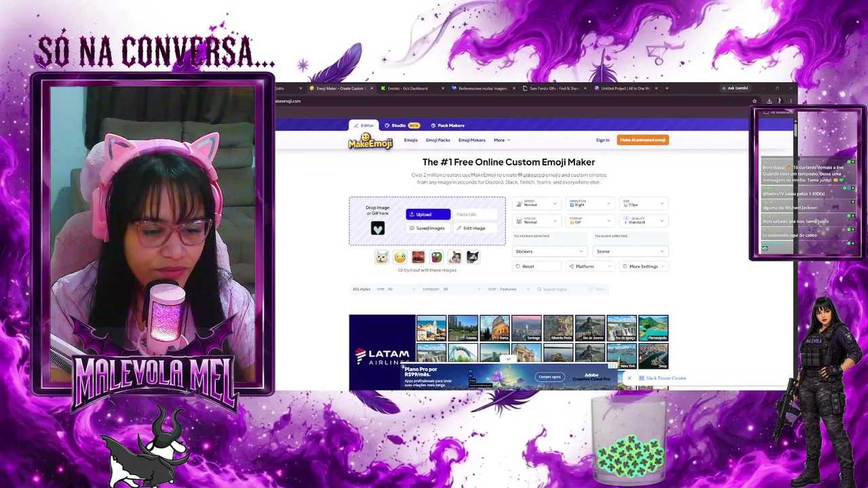Click the Roma destination thumbnail
868x488 pixels.
(494, 328)
